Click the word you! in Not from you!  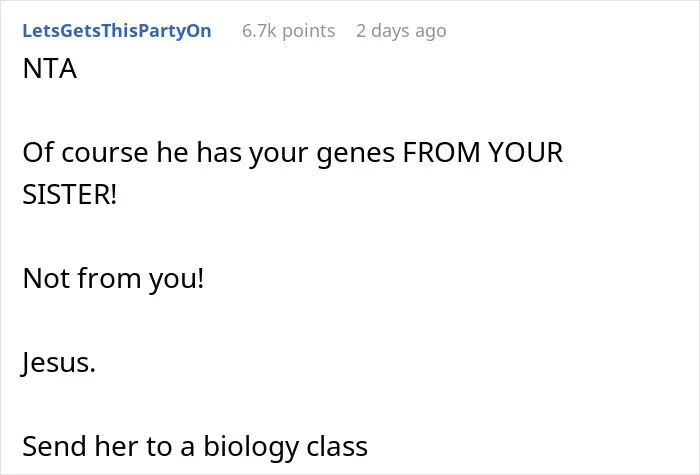point(176,280)
